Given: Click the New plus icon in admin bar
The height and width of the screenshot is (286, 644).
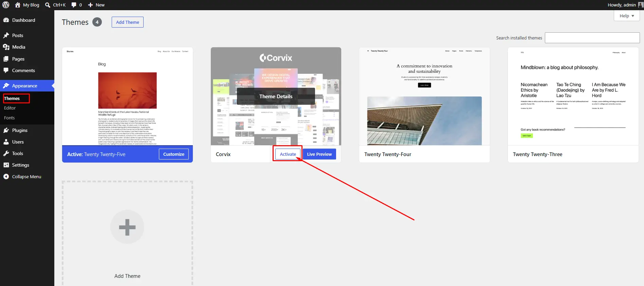Looking at the screenshot, I should (x=90, y=5).
